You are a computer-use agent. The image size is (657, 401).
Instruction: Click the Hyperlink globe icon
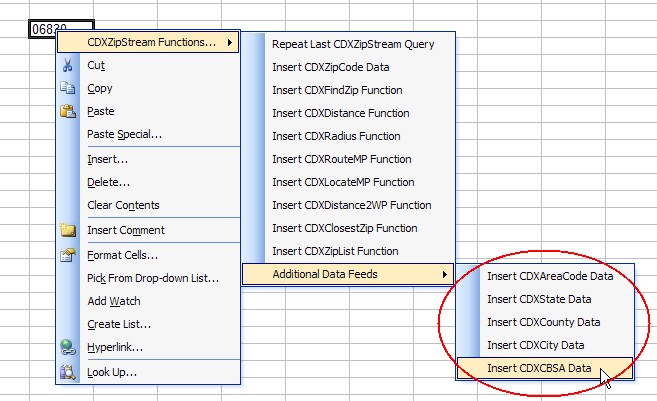(x=68, y=347)
